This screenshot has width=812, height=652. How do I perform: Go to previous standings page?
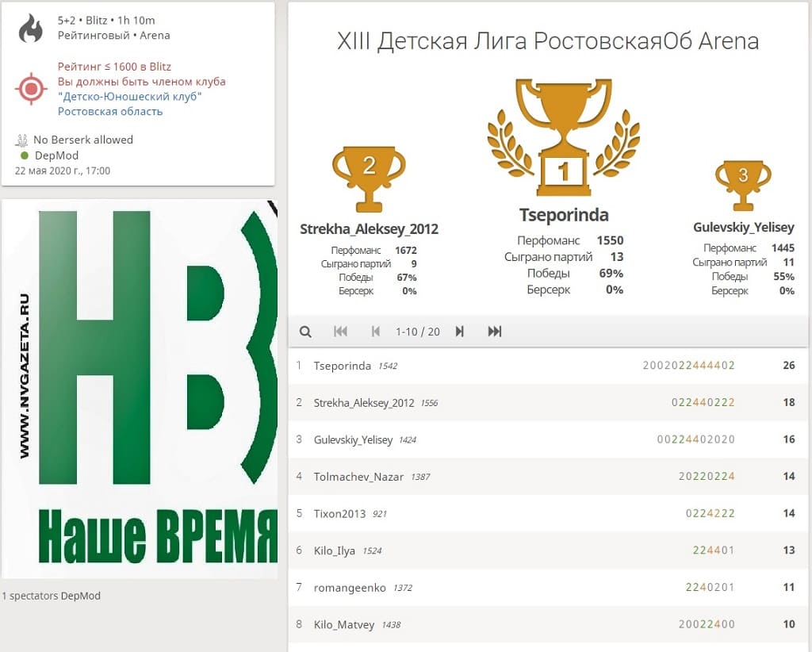[x=376, y=332]
